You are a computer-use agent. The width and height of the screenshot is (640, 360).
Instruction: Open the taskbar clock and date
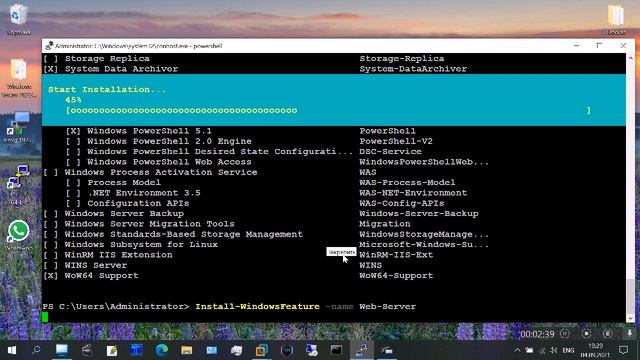pos(596,350)
